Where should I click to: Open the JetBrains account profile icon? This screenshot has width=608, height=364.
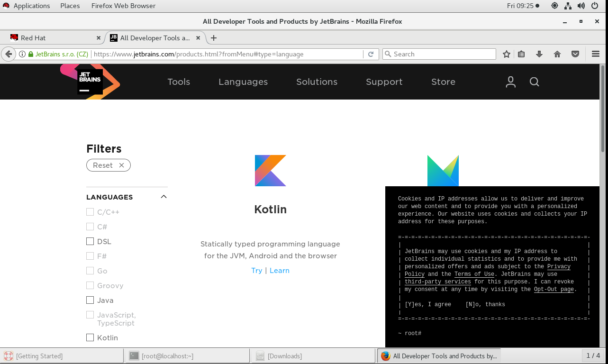click(510, 82)
